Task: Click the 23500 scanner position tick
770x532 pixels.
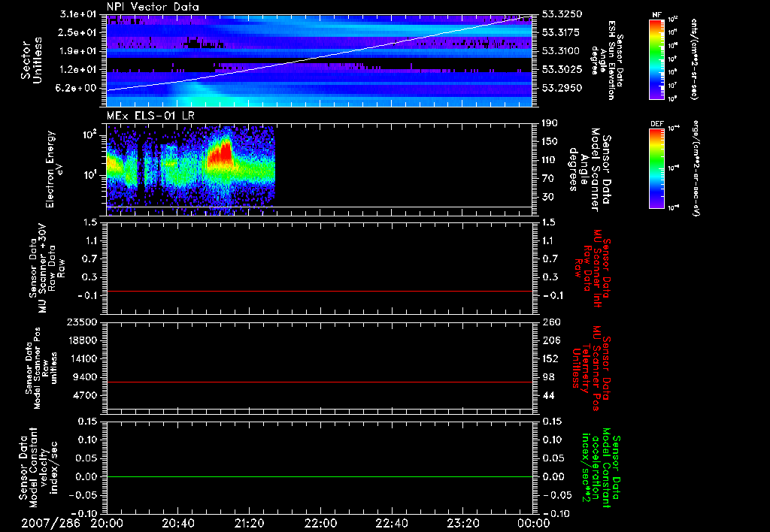Action: click(81, 322)
